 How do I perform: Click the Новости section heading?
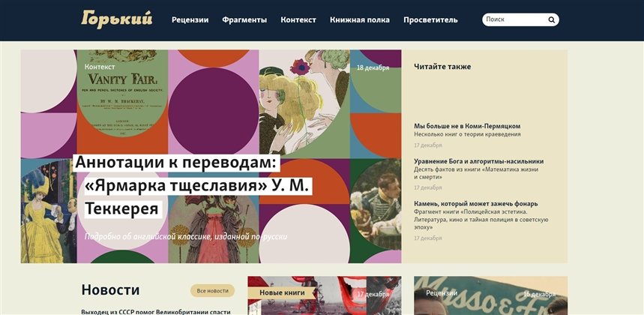[110, 290]
